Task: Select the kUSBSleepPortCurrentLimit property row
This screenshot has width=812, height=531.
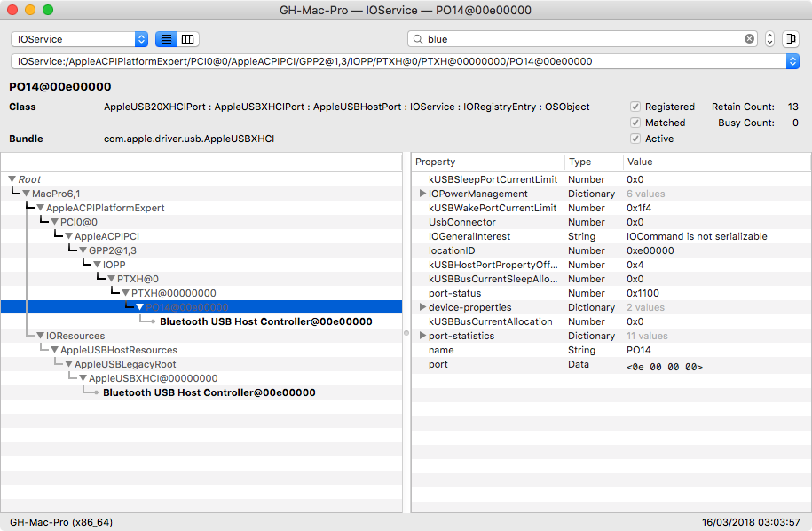Action: click(611, 179)
